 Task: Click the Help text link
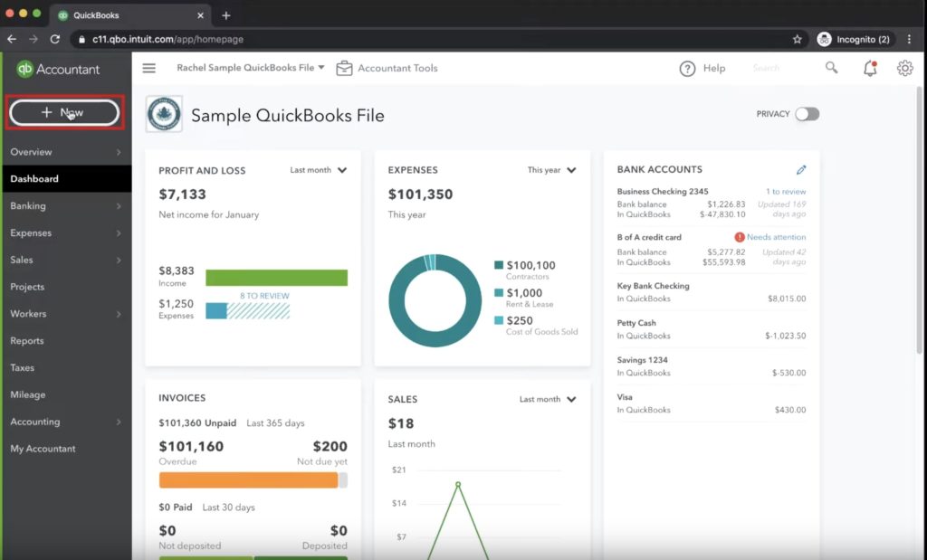click(x=714, y=69)
